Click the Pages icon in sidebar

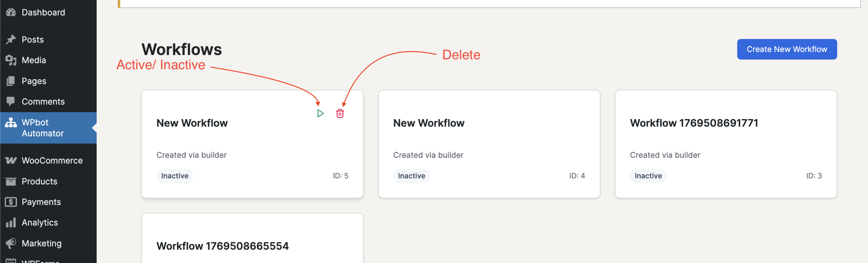click(x=11, y=81)
